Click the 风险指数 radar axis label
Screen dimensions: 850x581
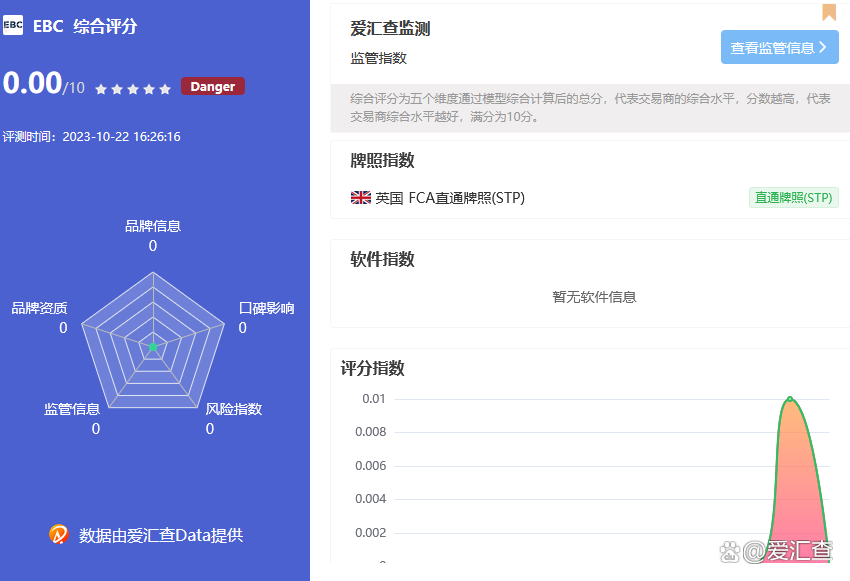click(x=234, y=409)
